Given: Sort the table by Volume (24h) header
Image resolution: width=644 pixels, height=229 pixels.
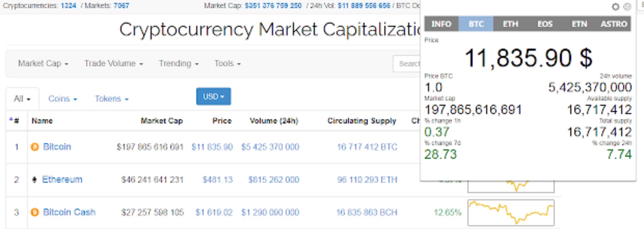Looking at the screenshot, I should click(274, 121).
